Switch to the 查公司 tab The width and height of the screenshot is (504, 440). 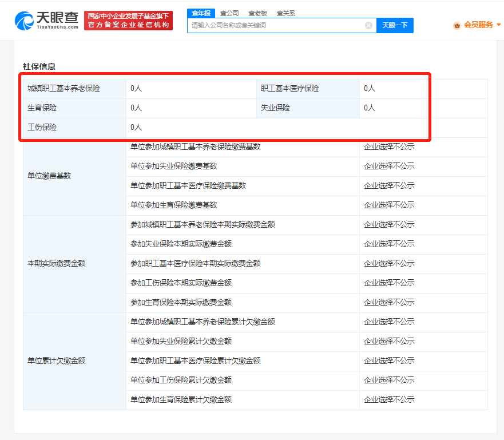click(229, 13)
